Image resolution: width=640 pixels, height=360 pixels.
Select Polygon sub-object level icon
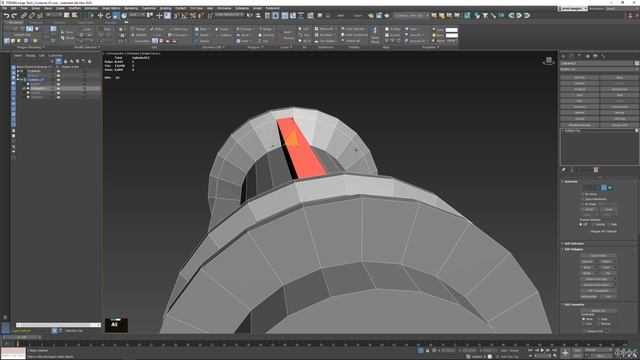(x=604, y=188)
